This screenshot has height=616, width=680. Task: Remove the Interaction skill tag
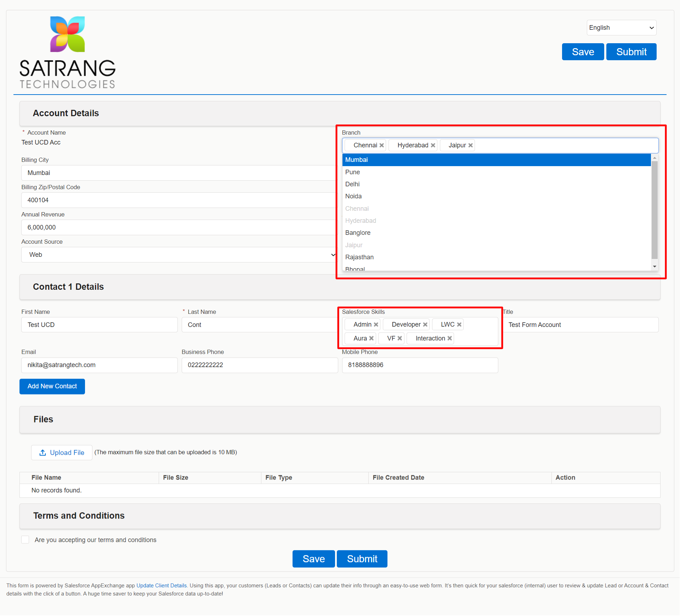(449, 338)
